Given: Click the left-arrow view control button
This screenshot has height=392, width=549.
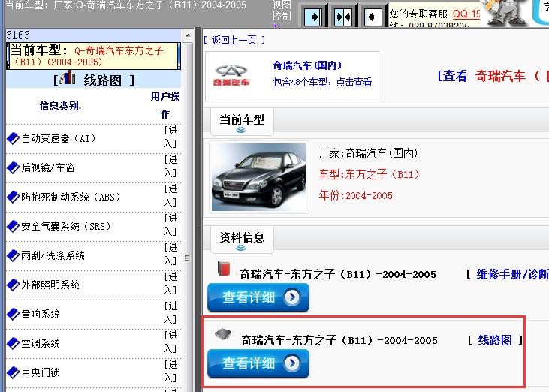Looking at the screenshot, I should coord(373,17).
